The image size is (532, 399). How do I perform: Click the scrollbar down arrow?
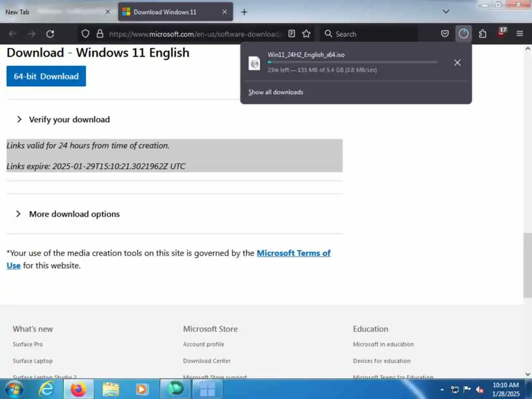528,374
